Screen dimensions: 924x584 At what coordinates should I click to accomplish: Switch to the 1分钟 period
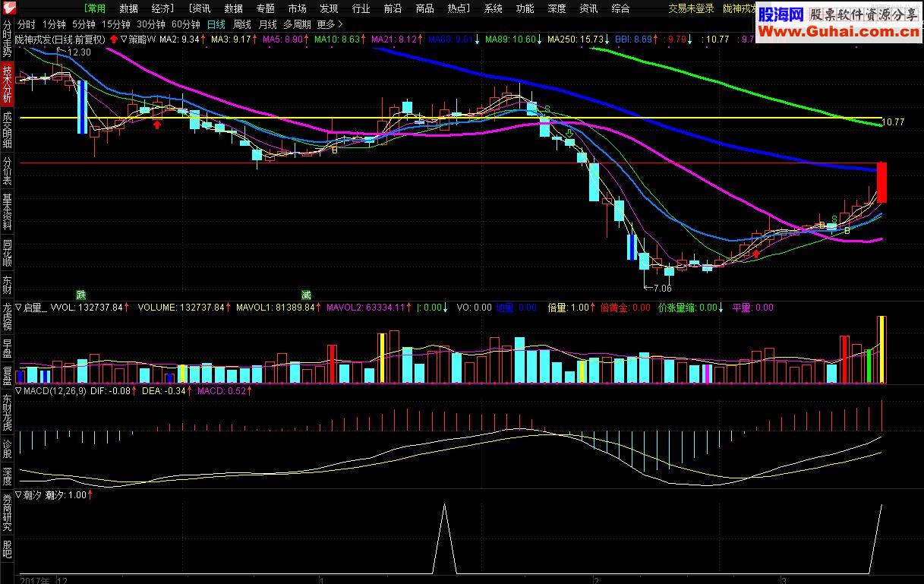55,24
